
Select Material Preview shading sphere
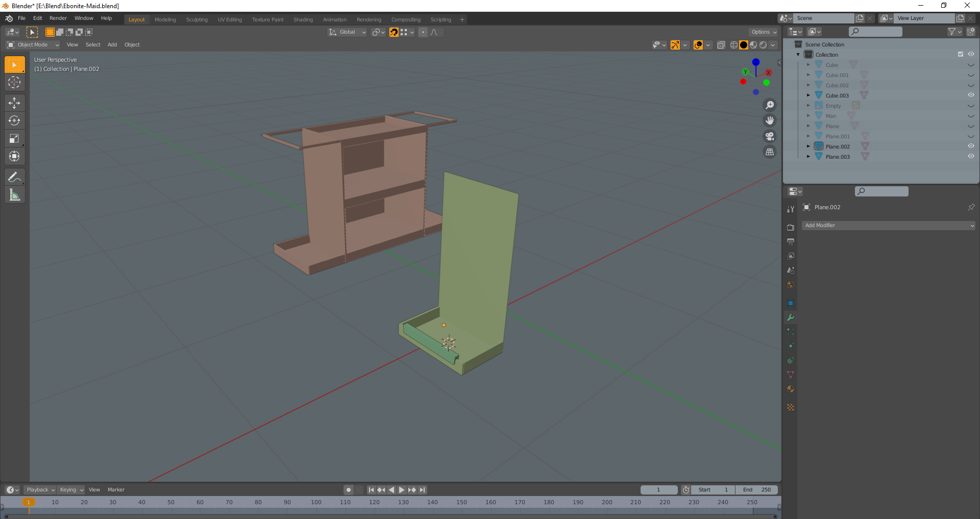(x=753, y=45)
